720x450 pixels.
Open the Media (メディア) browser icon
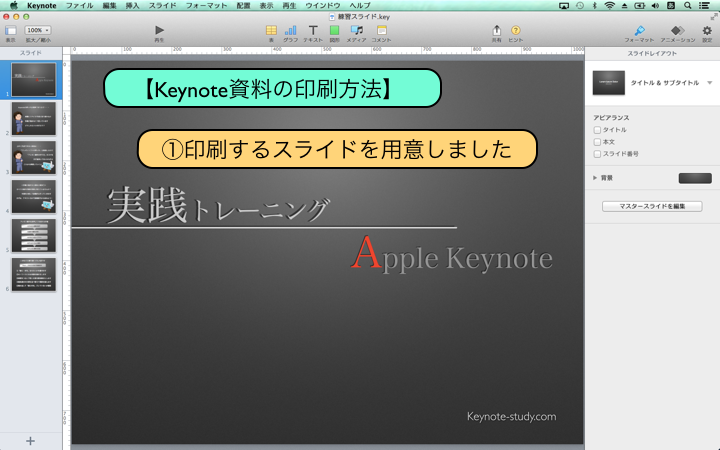pos(356,30)
